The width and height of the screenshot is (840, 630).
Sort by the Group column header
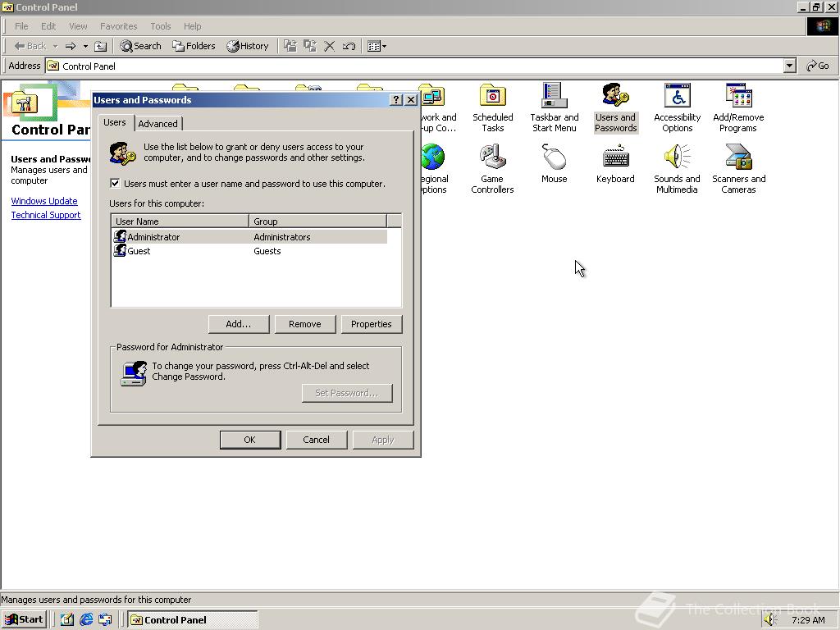coord(317,221)
